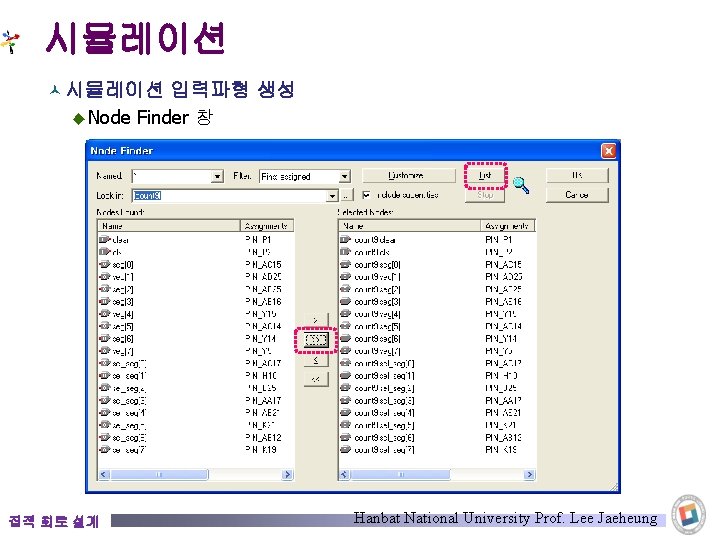The width and height of the screenshot is (720, 540).
Task: Sort Nodes Found by the Name column header
Action: (x=169, y=226)
